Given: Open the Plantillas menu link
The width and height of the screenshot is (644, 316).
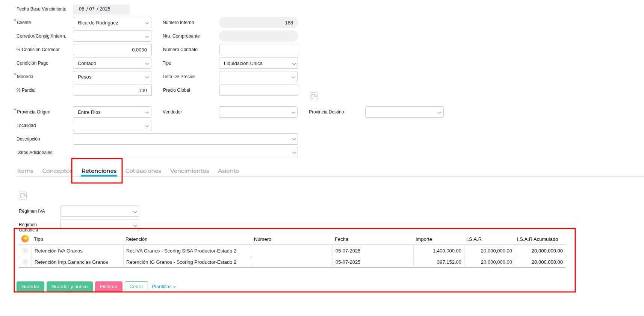Looking at the screenshot, I should point(164,287).
